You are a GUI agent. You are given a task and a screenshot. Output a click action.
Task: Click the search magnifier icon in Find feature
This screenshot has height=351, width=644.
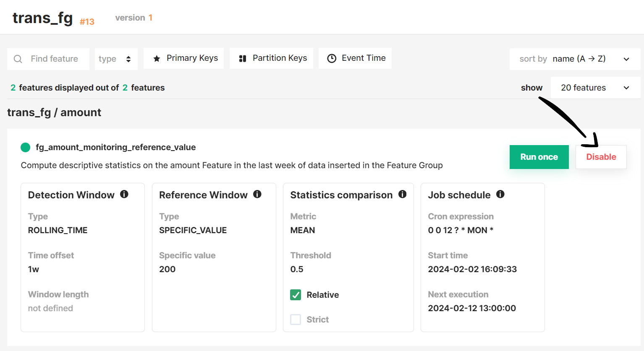point(17,59)
